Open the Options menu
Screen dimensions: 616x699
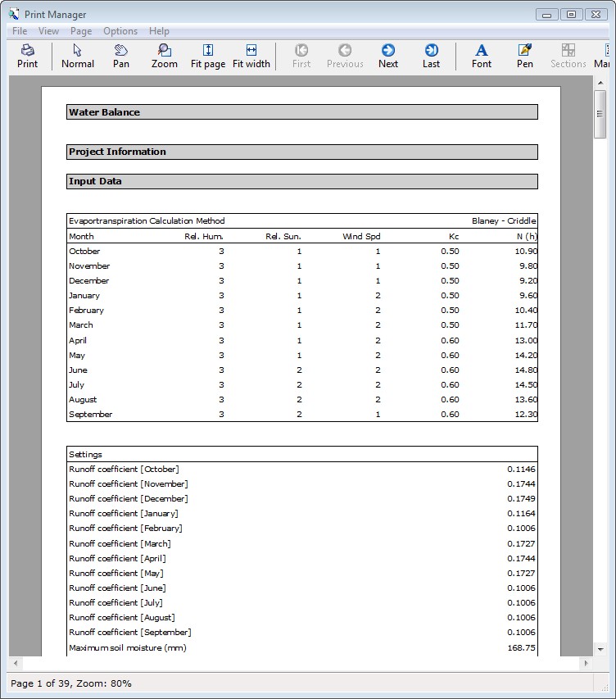(x=120, y=31)
